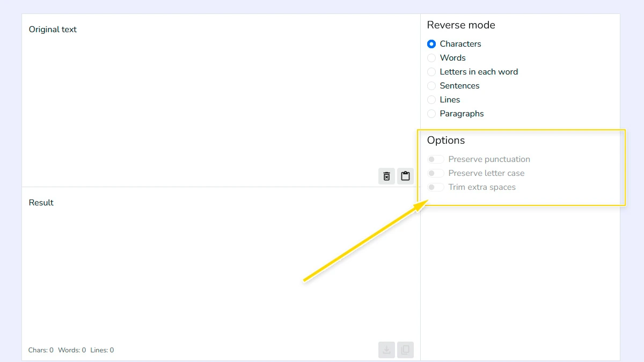Clear the Original text with trash icon
This screenshot has height=362, width=644.
point(386,176)
